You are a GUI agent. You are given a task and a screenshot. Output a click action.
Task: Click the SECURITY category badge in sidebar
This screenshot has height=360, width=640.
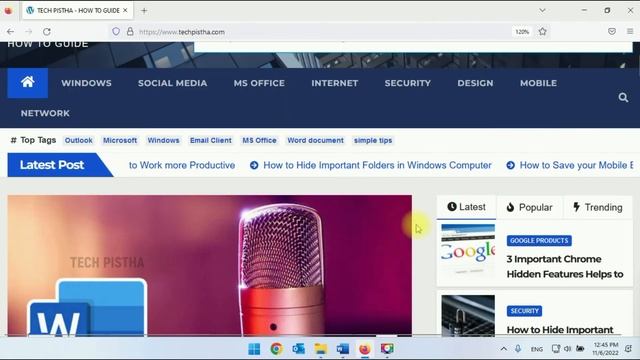(524, 311)
